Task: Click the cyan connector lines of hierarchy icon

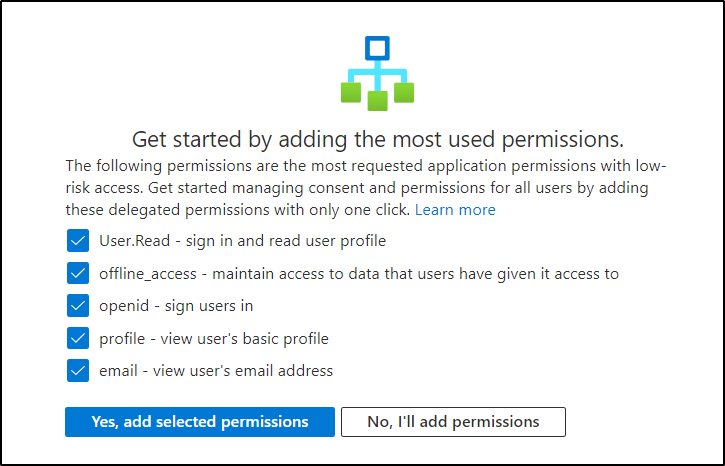Action: pyautogui.click(x=377, y=74)
